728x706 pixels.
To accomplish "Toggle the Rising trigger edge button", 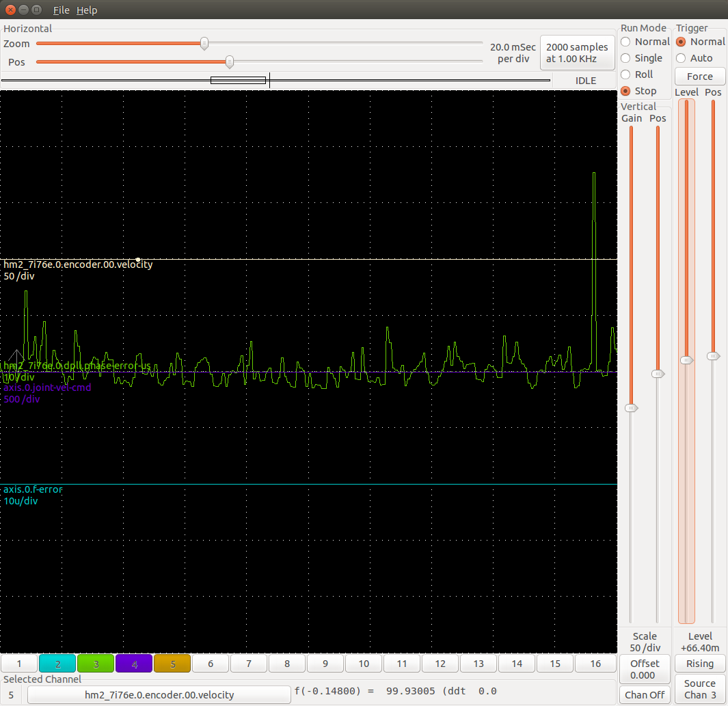I will [700, 664].
